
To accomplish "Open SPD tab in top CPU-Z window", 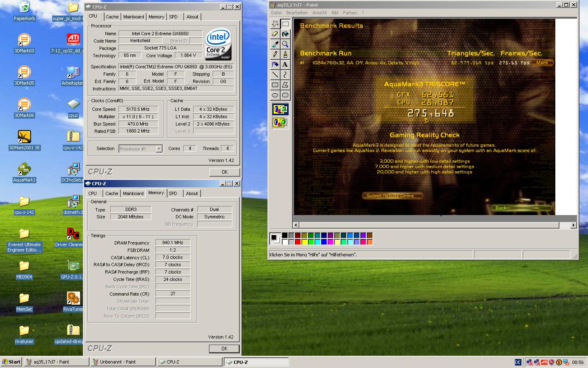I will 173,17.
